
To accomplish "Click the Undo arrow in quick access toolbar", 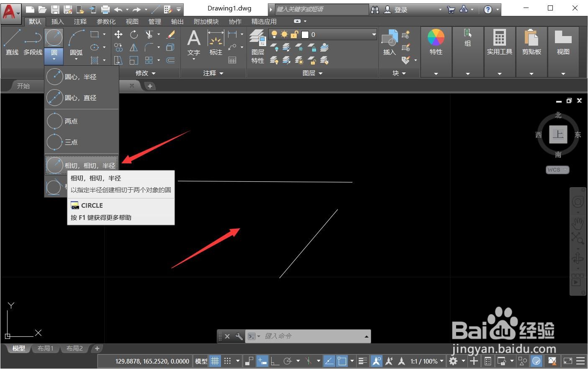I will point(118,9).
